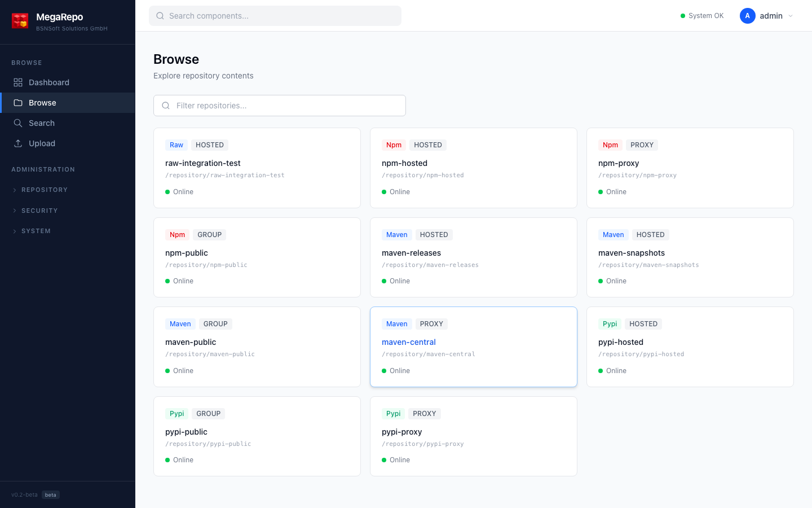Open the admin user dropdown chevron
This screenshot has width=812, height=508.
pos(791,16)
